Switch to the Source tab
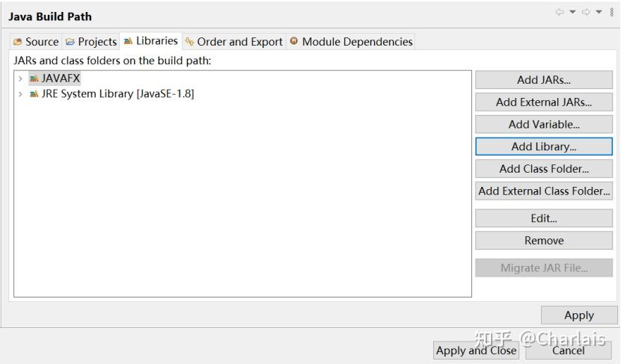The image size is (621, 364). 36,42
